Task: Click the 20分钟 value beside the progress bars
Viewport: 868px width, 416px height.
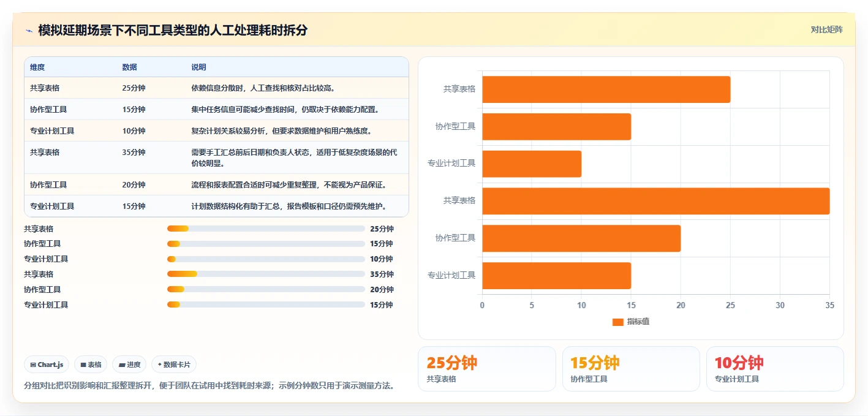Action: pyautogui.click(x=382, y=289)
